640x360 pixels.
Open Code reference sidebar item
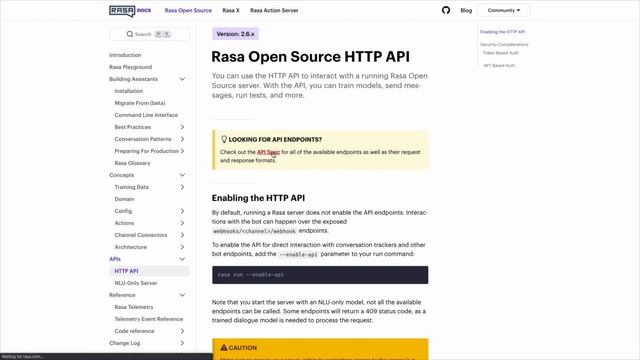point(134,331)
